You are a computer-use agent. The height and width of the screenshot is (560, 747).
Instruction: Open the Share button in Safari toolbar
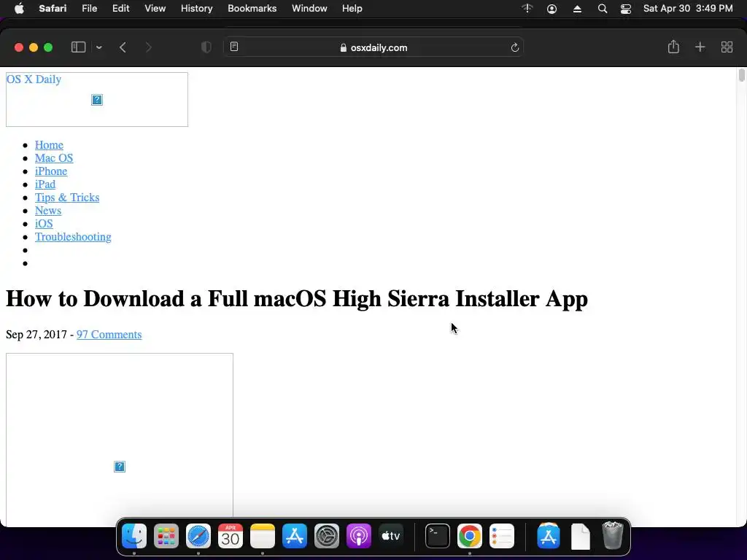coord(673,47)
